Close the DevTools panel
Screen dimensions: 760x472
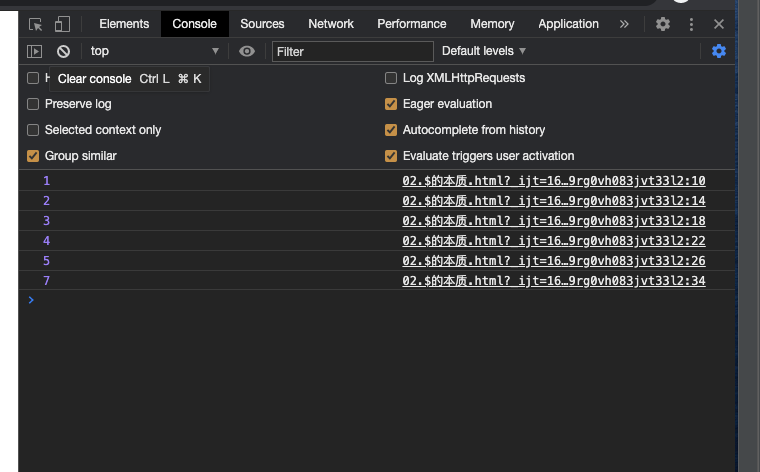click(719, 24)
